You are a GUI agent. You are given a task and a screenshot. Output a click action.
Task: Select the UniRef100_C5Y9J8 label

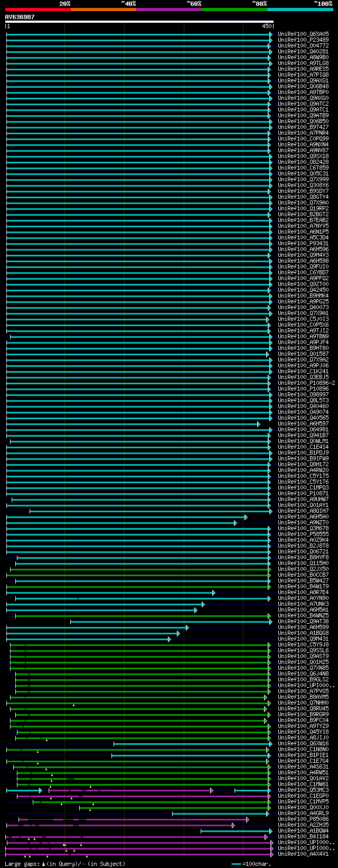coord(303,644)
